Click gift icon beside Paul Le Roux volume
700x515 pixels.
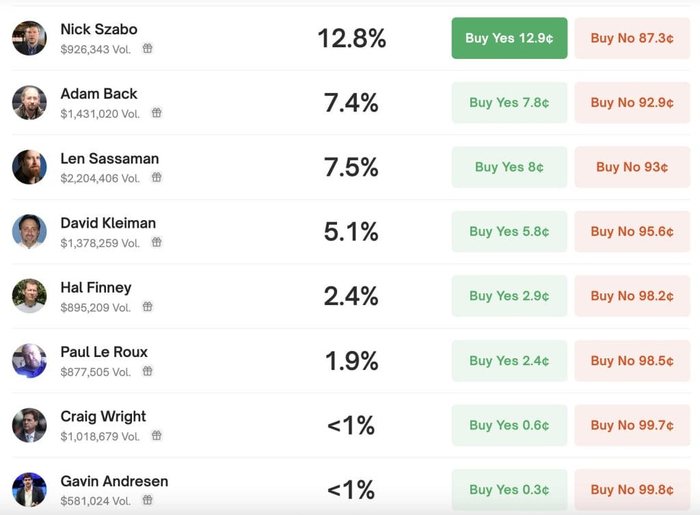(147, 371)
